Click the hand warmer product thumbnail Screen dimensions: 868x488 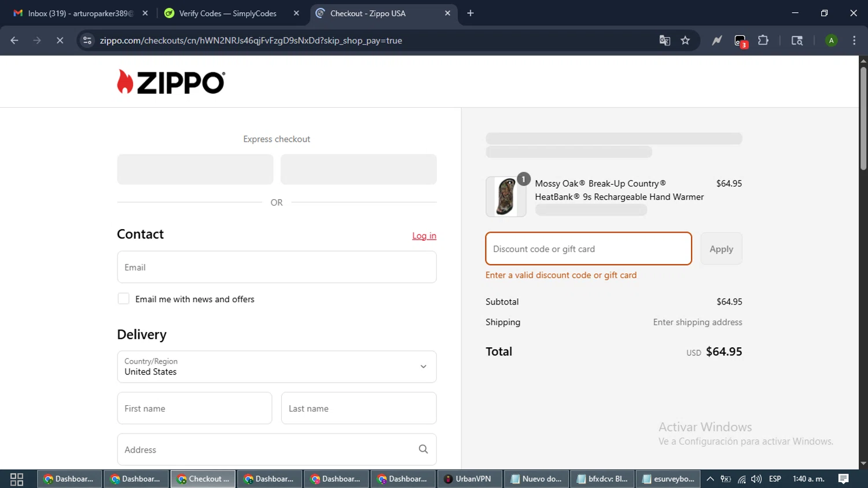(x=506, y=197)
